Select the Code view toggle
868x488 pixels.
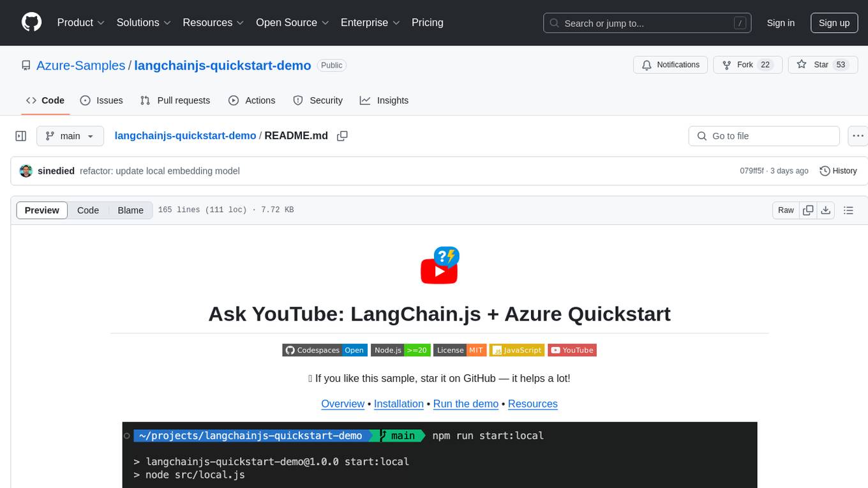[88, 210]
